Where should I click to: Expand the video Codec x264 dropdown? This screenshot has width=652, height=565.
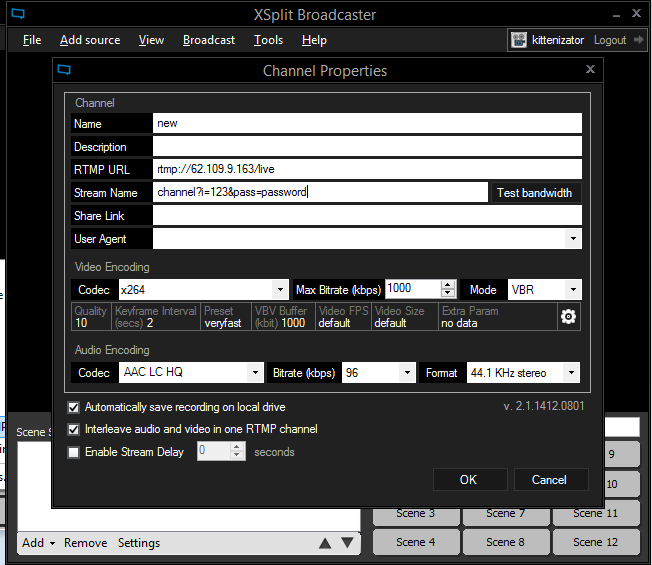pyautogui.click(x=281, y=290)
